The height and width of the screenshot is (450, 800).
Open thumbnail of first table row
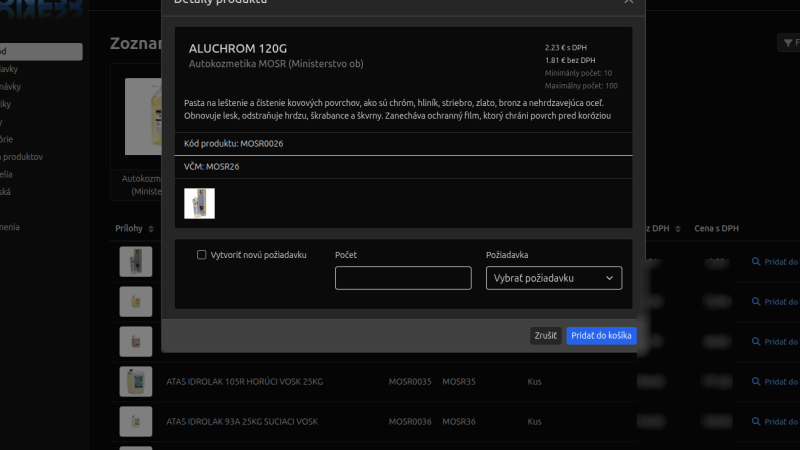click(x=136, y=262)
